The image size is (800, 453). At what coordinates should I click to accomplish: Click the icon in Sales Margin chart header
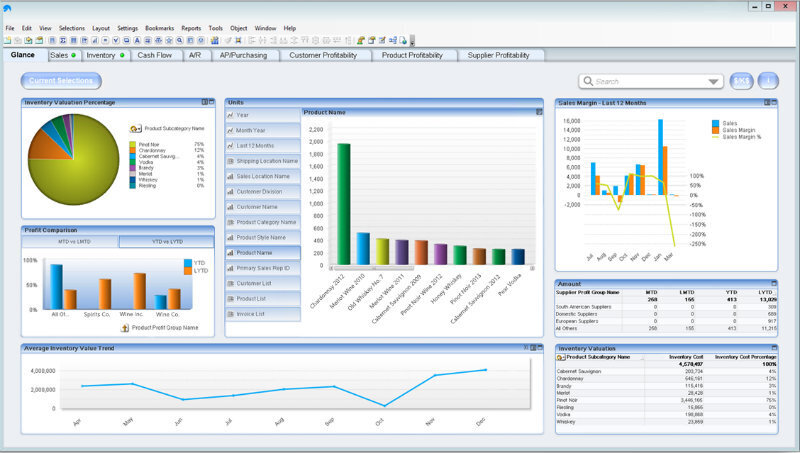tap(769, 102)
